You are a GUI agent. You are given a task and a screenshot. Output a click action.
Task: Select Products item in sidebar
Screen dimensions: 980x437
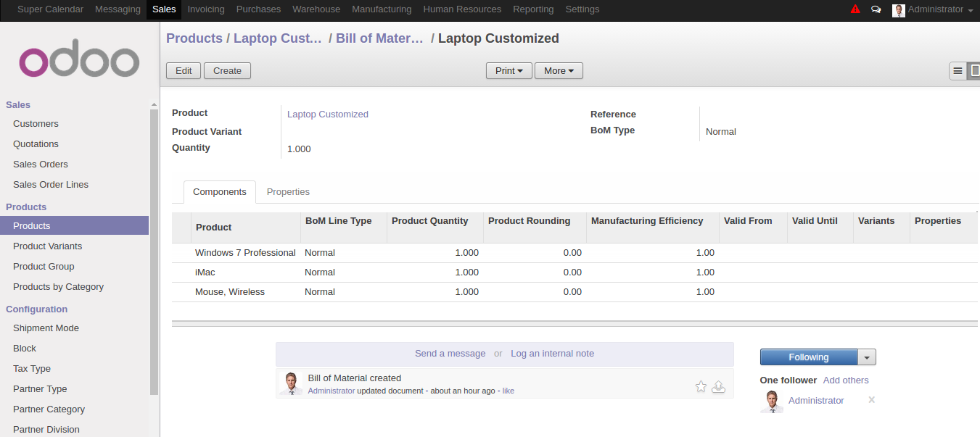coord(74,226)
